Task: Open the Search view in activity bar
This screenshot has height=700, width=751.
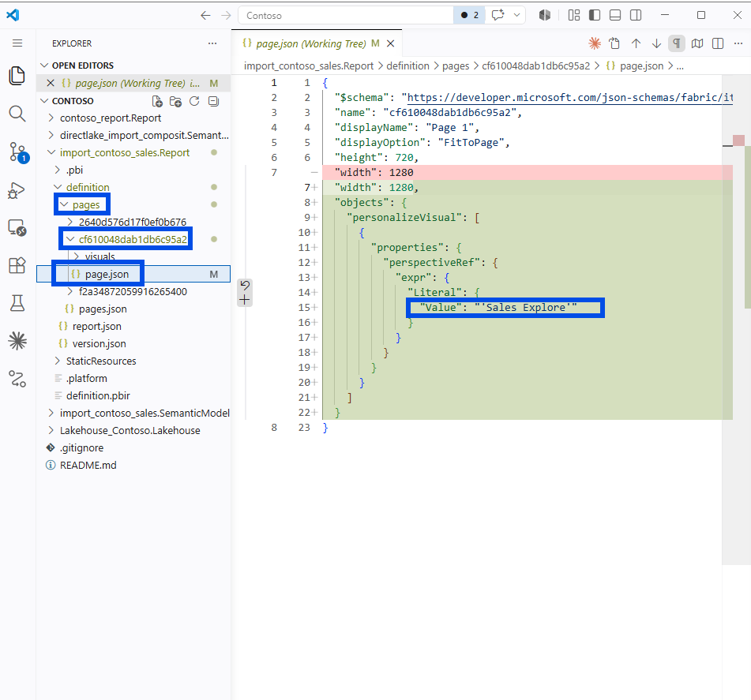Action: click(x=17, y=114)
